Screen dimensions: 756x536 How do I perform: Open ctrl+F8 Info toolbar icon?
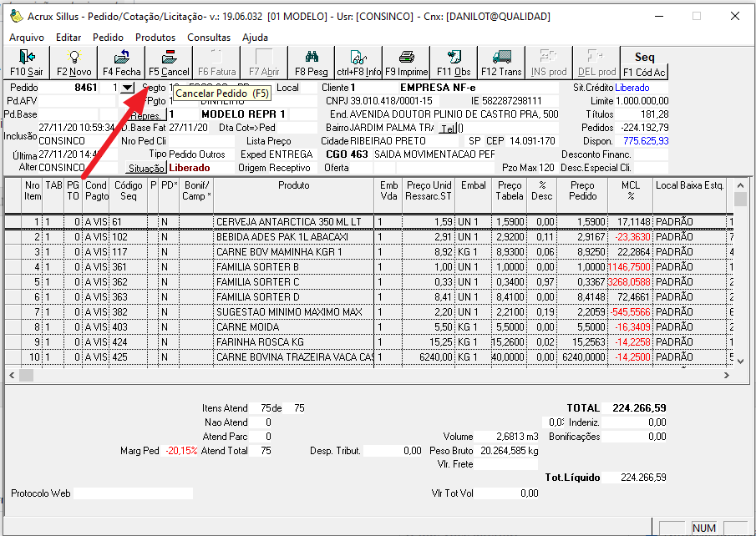[358, 63]
